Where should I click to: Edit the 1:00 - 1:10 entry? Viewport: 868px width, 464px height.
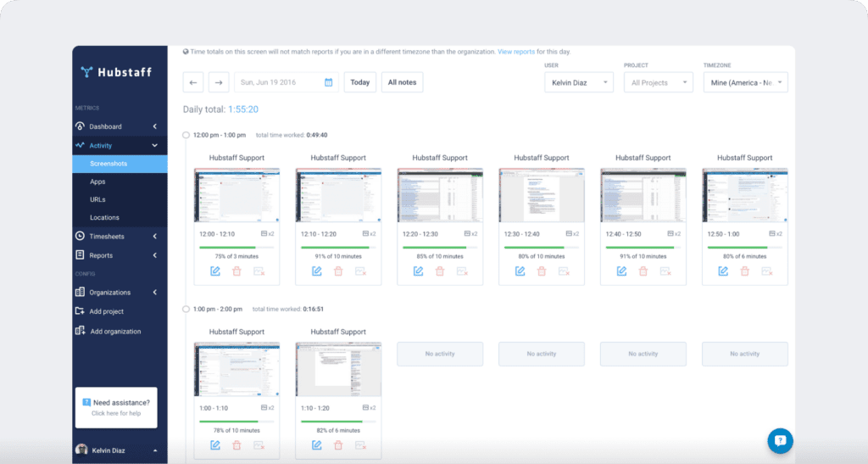click(x=215, y=445)
